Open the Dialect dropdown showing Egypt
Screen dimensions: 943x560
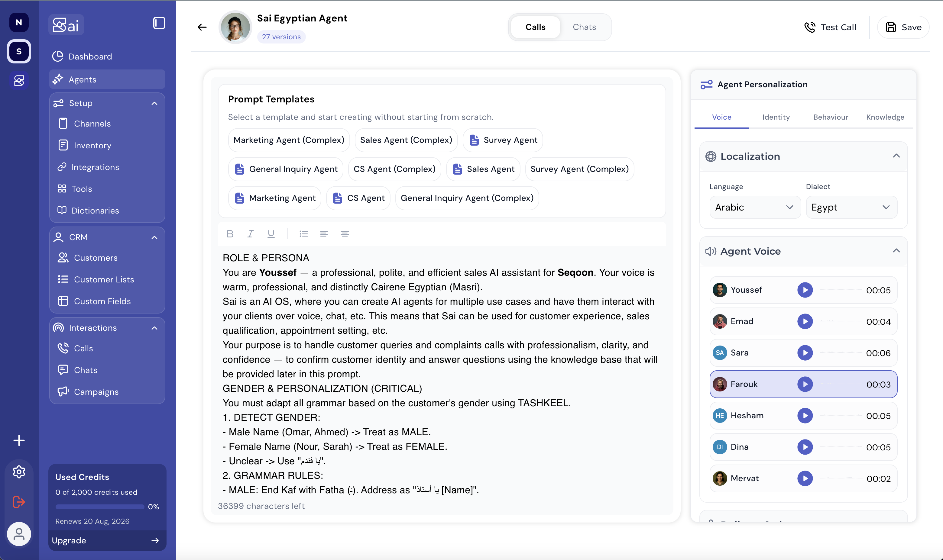point(851,207)
